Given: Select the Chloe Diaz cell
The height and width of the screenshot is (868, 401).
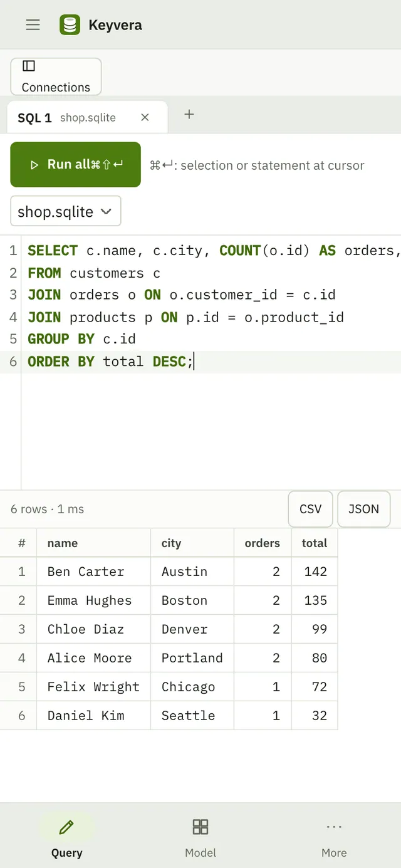Looking at the screenshot, I should (x=94, y=629).
